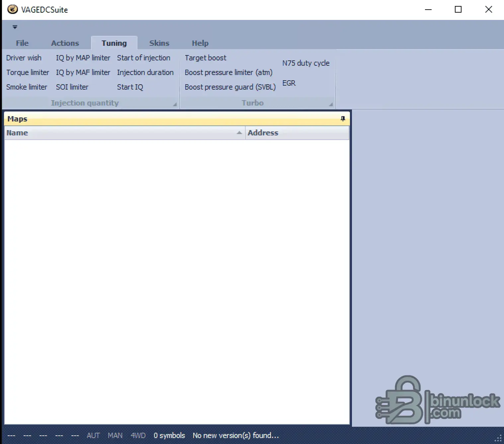Sort maps by Address column header
Image resolution: width=504 pixels, height=444 pixels.
coord(297,133)
